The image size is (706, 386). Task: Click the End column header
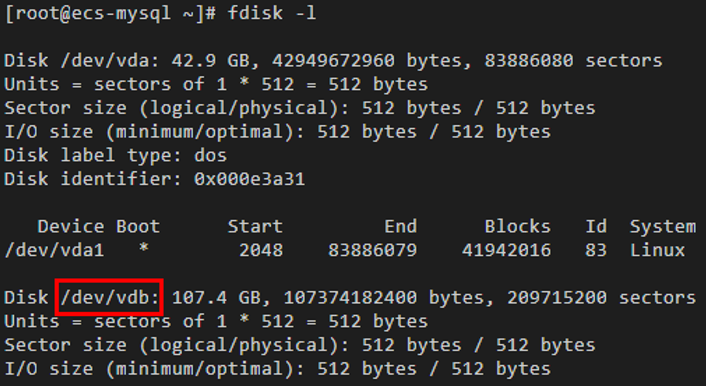coord(400,227)
